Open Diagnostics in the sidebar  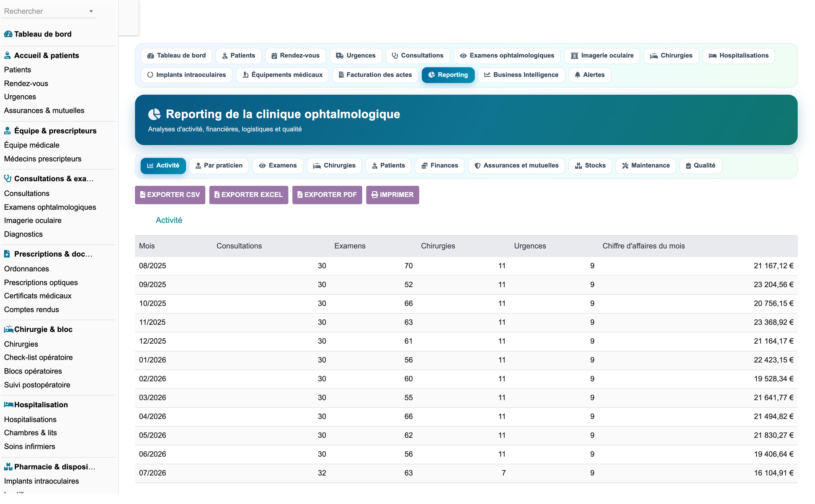click(23, 234)
